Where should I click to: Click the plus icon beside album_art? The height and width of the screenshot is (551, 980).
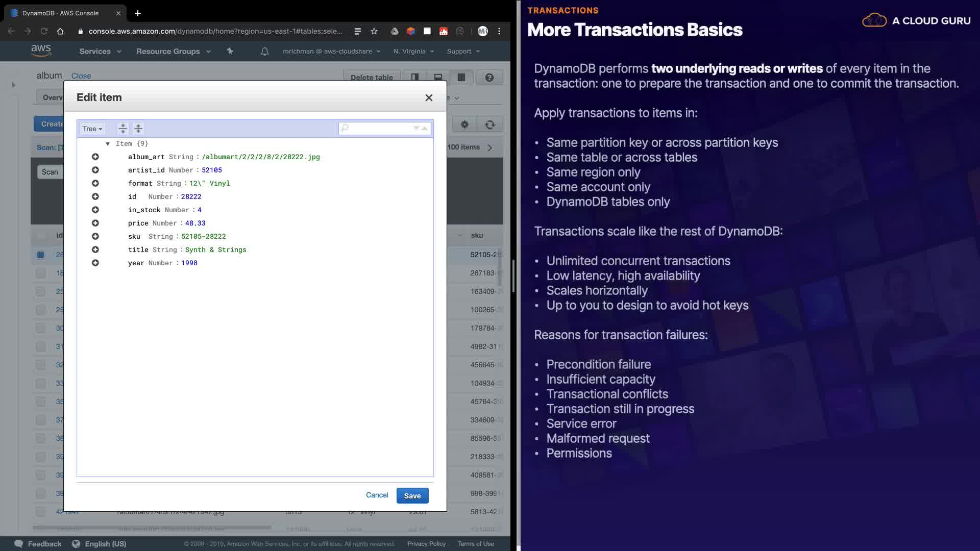point(95,157)
